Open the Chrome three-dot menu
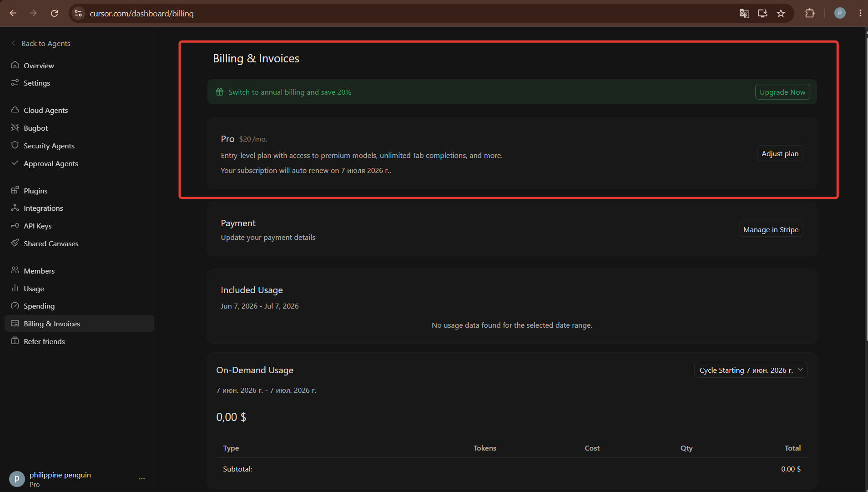 [x=860, y=13]
